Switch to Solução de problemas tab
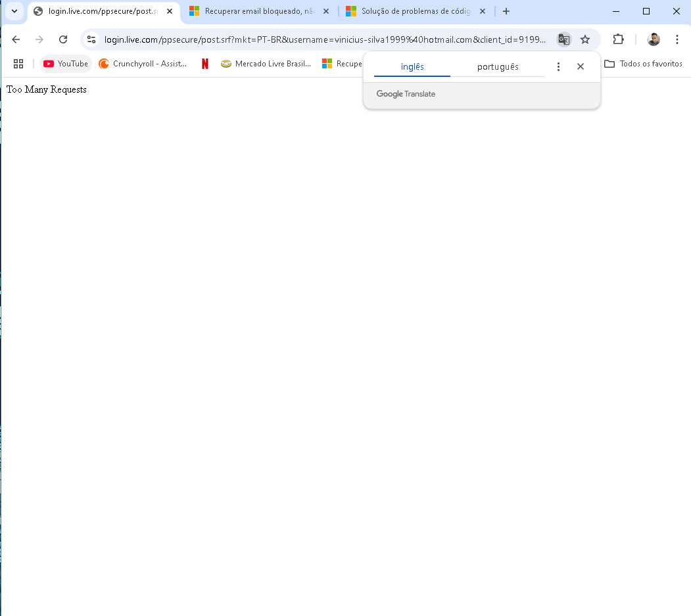 416,11
